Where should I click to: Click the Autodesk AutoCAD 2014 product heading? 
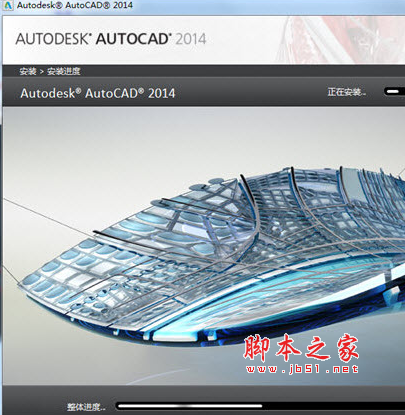pyautogui.click(x=98, y=93)
